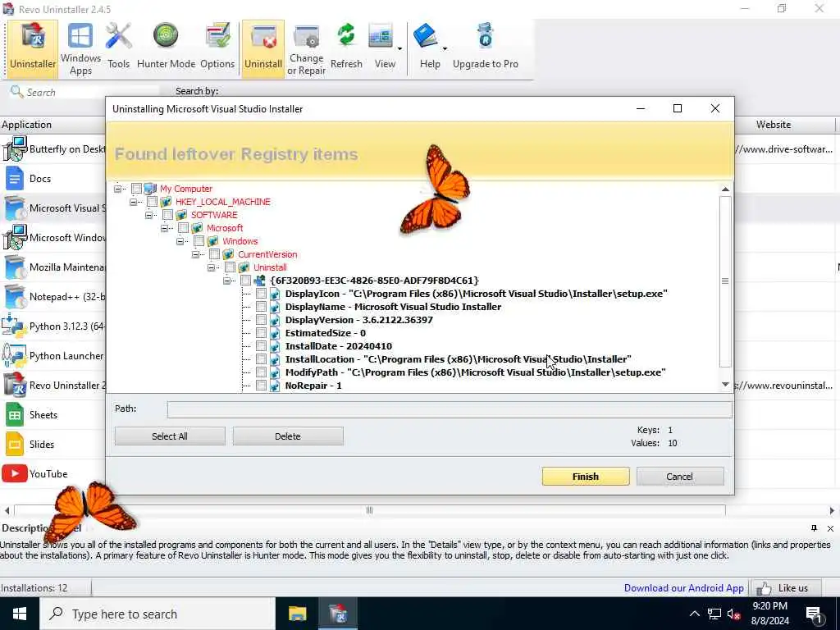Viewport: 840px width, 630px height.
Task: Click the registry tree scroll-up arrow
Action: [725, 189]
